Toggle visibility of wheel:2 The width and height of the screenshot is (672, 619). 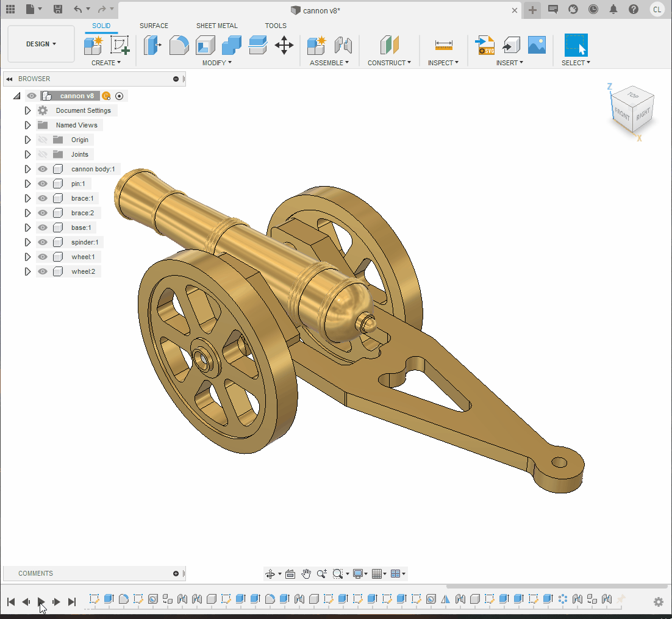pyautogui.click(x=43, y=271)
